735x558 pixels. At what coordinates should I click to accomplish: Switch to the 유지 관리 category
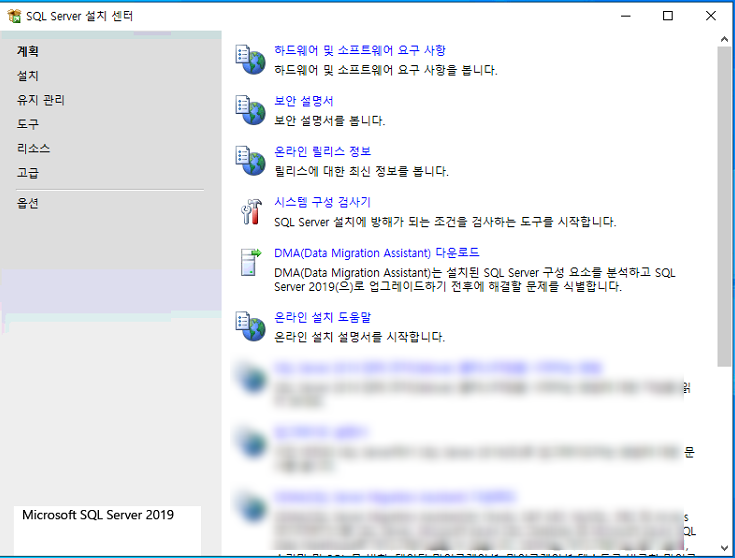click(41, 100)
